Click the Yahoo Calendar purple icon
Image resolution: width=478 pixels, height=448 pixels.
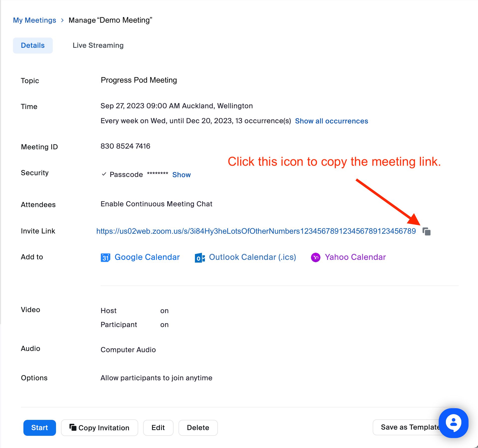pyautogui.click(x=316, y=257)
